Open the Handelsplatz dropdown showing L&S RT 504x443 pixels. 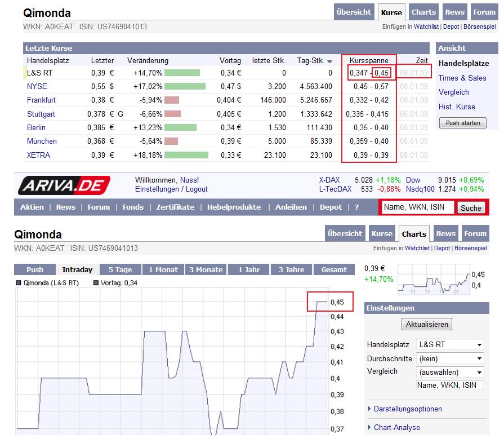450,344
